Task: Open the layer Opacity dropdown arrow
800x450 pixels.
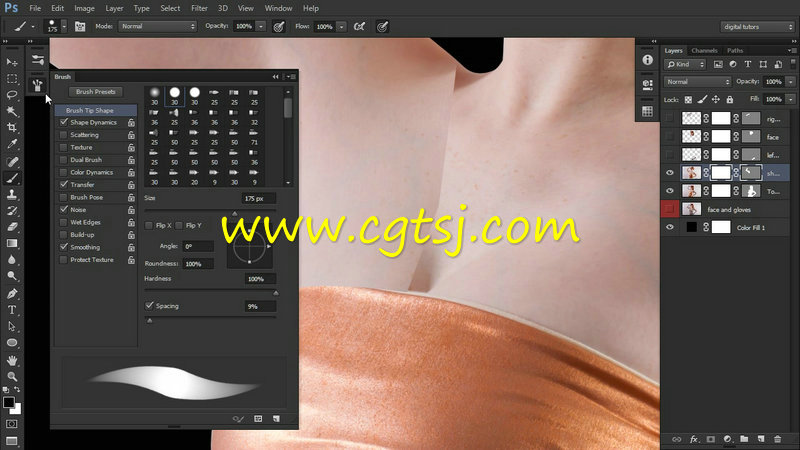Action: 791,82
